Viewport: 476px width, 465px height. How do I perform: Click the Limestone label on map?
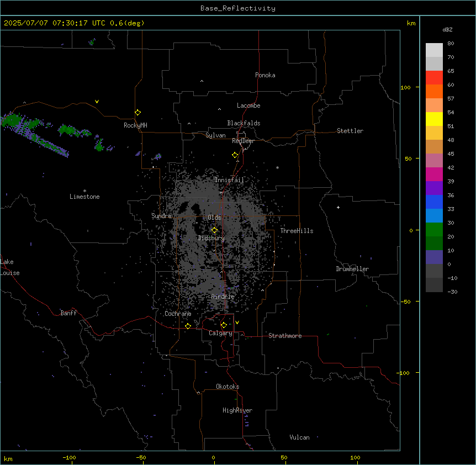tap(84, 197)
